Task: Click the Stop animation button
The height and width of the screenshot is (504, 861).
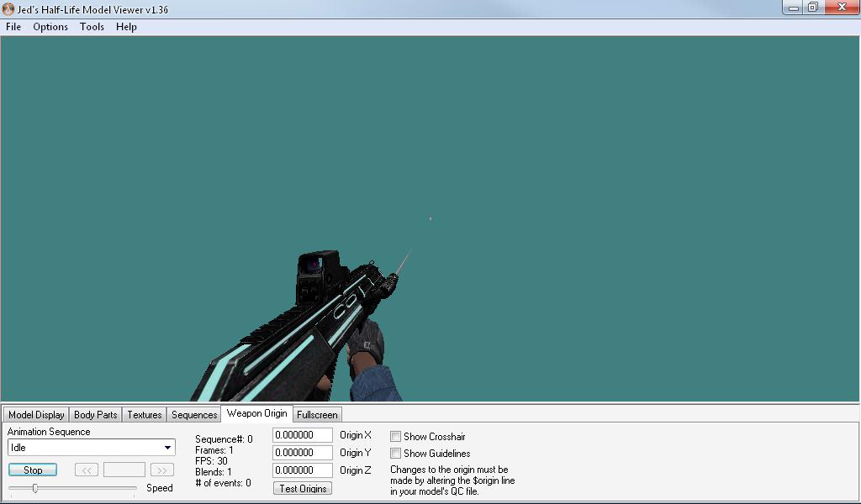Action: click(33, 470)
